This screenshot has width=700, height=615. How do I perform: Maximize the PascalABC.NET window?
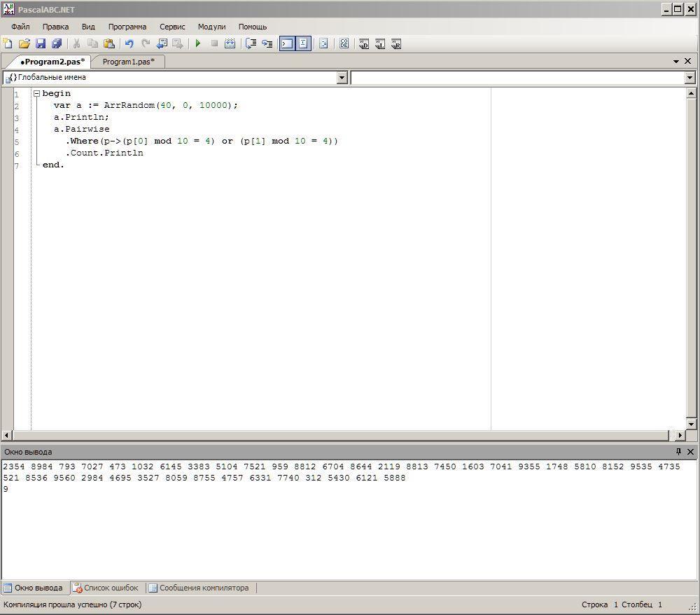[678, 9]
